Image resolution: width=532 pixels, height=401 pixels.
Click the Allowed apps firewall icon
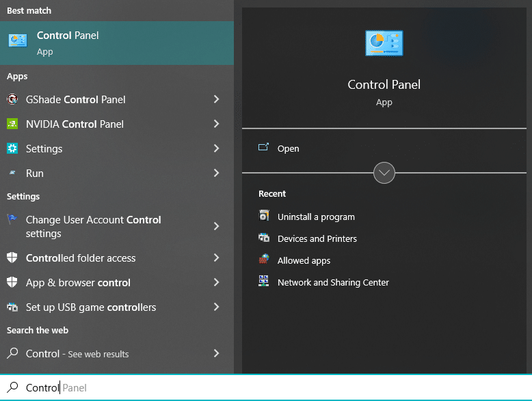(264, 260)
